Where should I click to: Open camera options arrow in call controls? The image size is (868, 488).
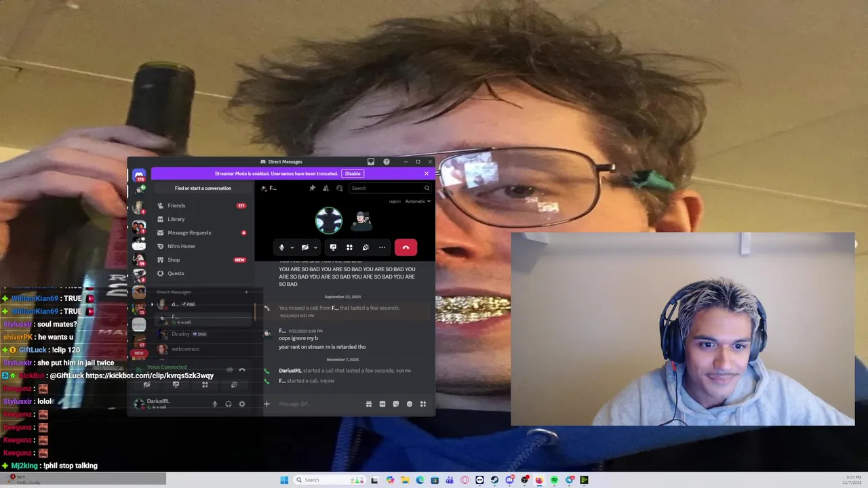[316, 247]
